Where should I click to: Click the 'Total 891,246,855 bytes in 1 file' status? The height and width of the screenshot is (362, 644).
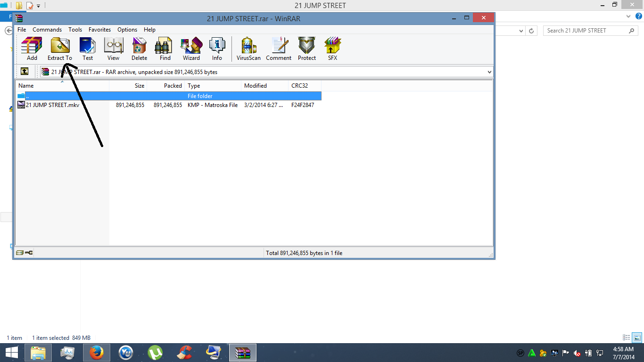pyautogui.click(x=304, y=253)
